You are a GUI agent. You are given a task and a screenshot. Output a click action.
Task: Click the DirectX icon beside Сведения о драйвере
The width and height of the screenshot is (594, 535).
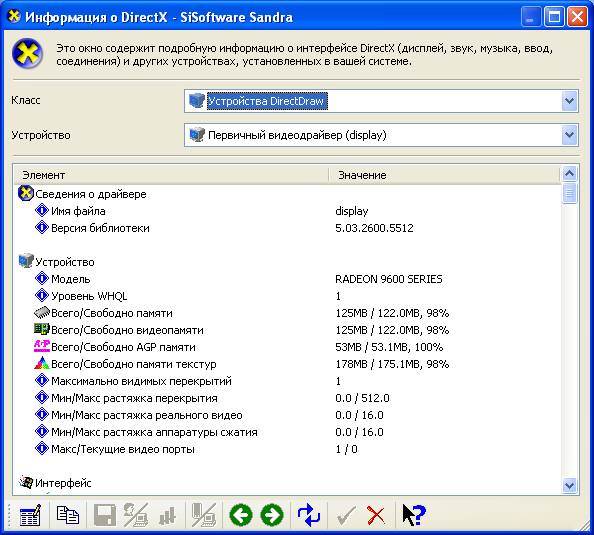click(26, 193)
